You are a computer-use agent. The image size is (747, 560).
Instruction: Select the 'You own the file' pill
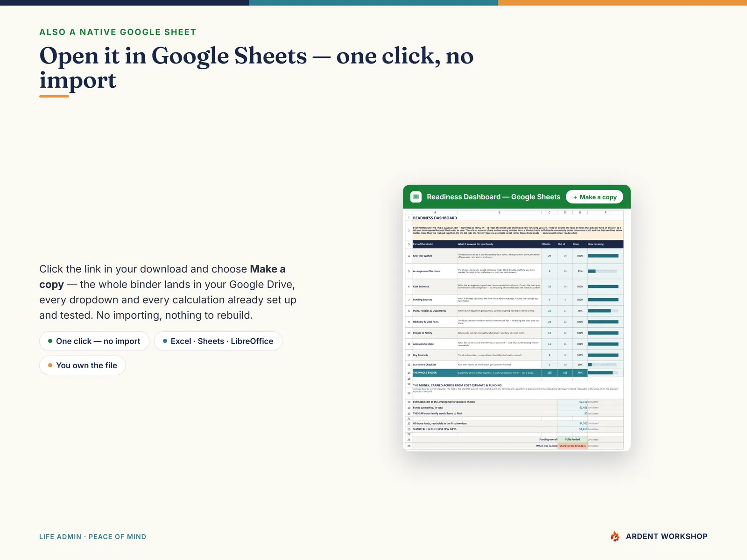[x=82, y=365]
